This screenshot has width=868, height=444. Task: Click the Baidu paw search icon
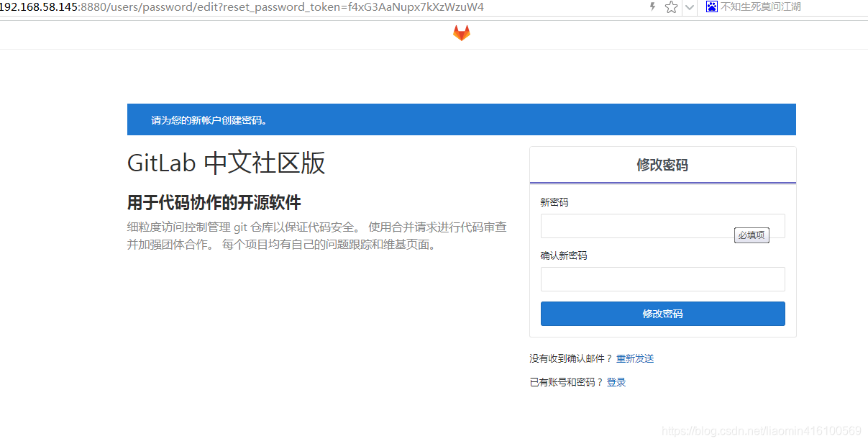point(711,6)
